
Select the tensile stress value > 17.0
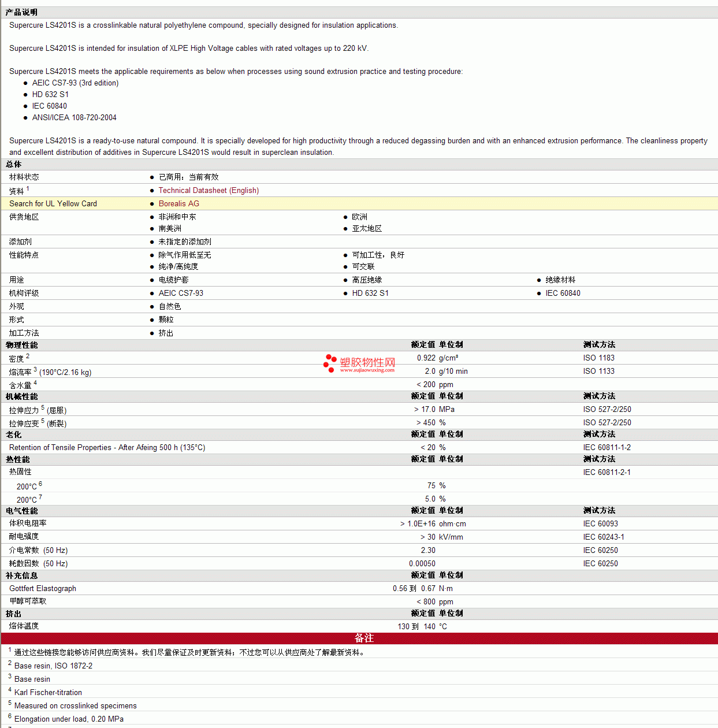[x=425, y=409]
